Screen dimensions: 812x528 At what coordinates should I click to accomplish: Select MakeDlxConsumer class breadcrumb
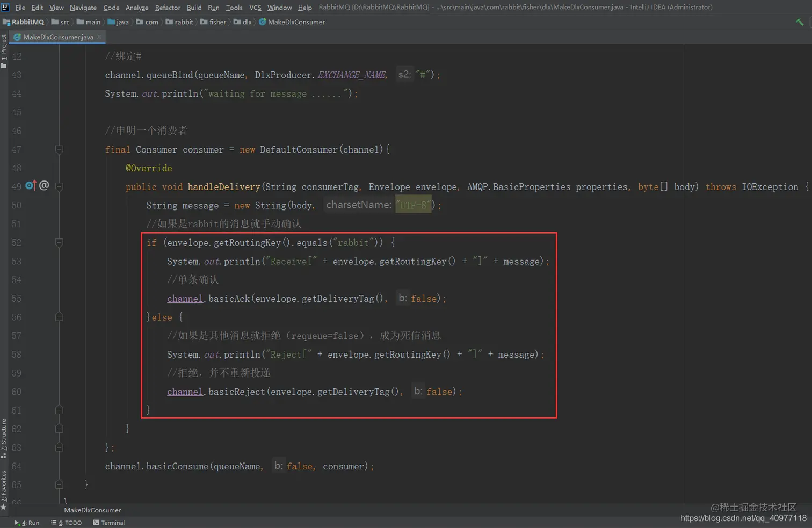tap(292, 22)
